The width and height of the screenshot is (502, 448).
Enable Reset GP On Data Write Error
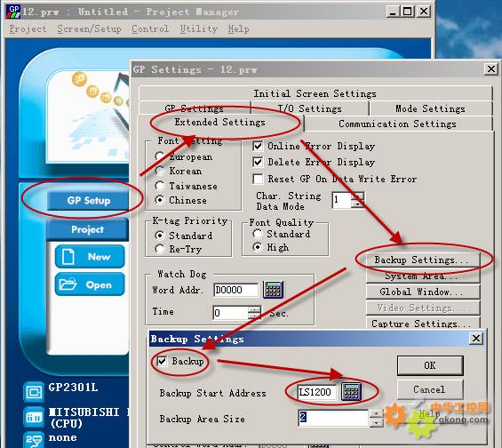click(258, 179)
